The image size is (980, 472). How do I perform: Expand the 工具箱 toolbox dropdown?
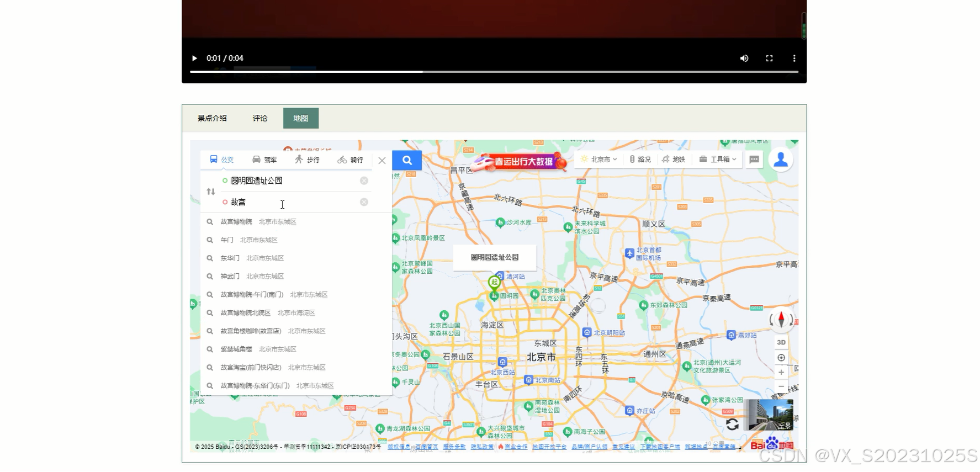point(718,160)
